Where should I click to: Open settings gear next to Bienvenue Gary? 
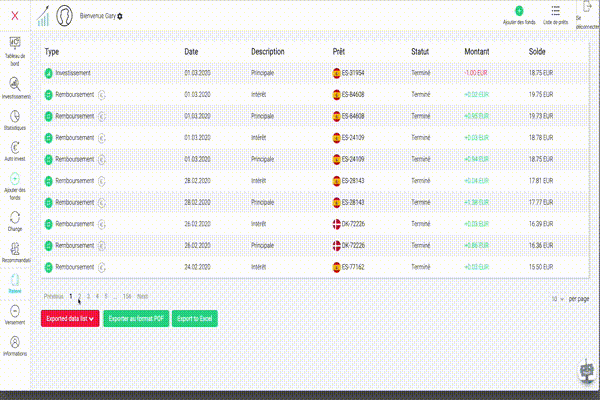121,17
